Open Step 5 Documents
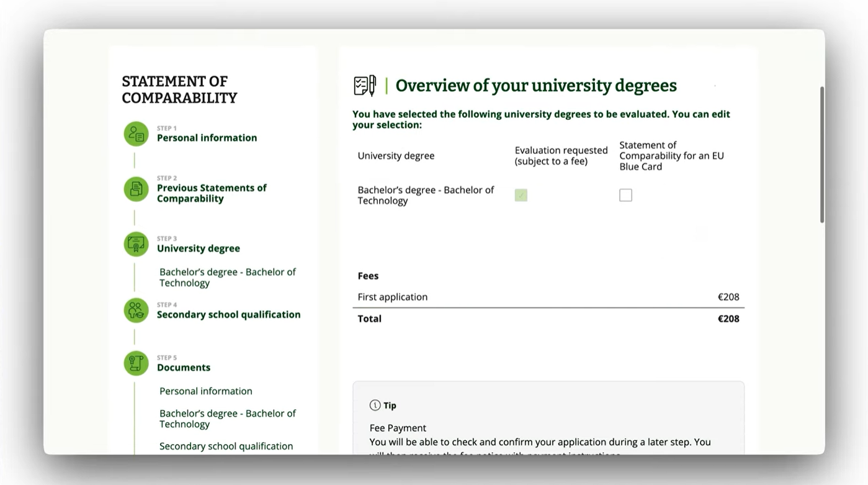This screenshot has height=485, width=868. 184,368
